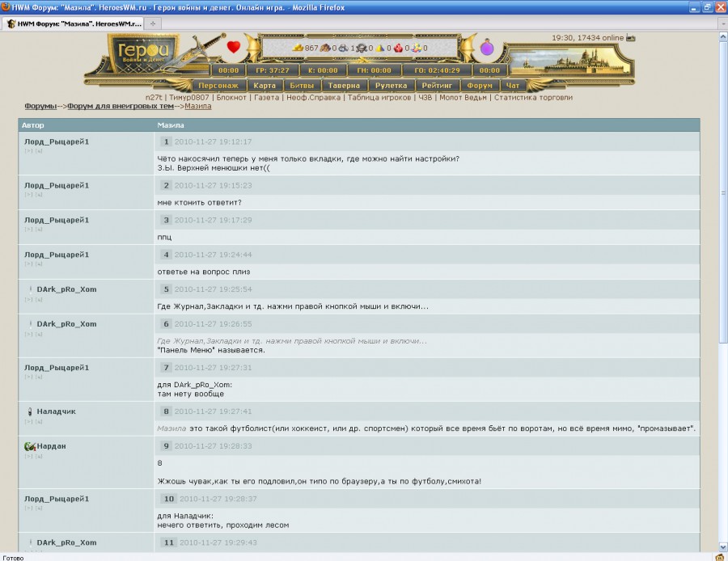Open the Карта menu
Viewport: 728px width, 561px height.
(x=265, y=86)
